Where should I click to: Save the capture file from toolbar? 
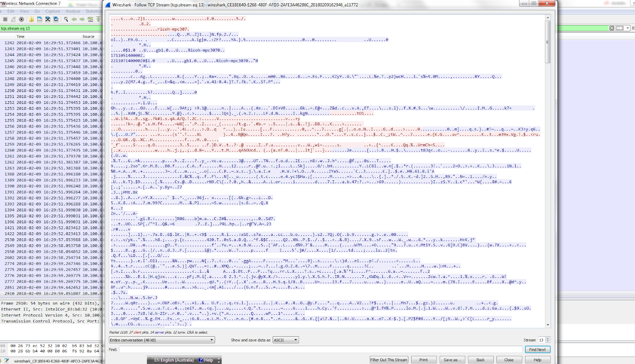pos(40,19)
